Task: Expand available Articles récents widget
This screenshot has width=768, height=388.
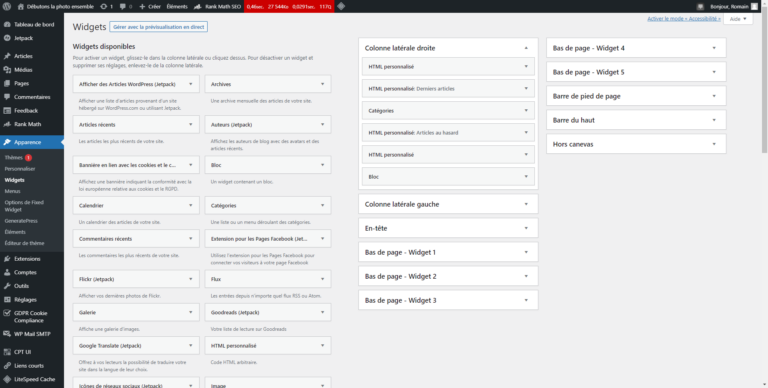Action: click(x=191, y=125)
